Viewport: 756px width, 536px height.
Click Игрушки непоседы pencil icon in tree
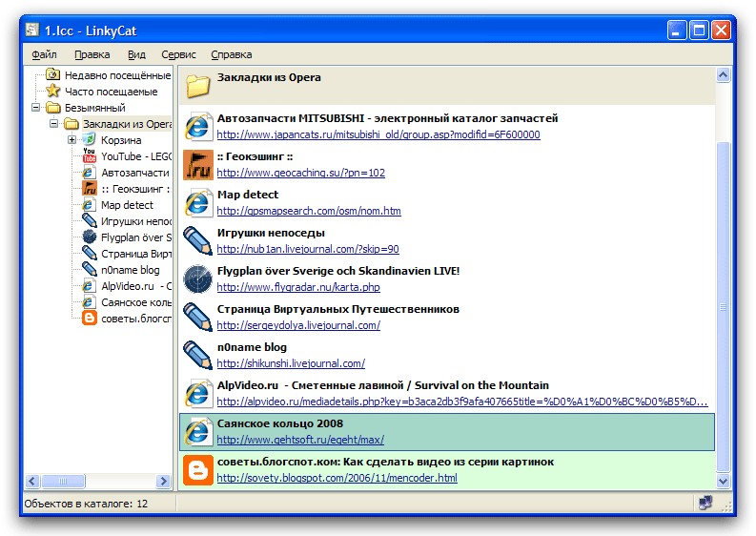pyautogui.click(x=90, y=220)
